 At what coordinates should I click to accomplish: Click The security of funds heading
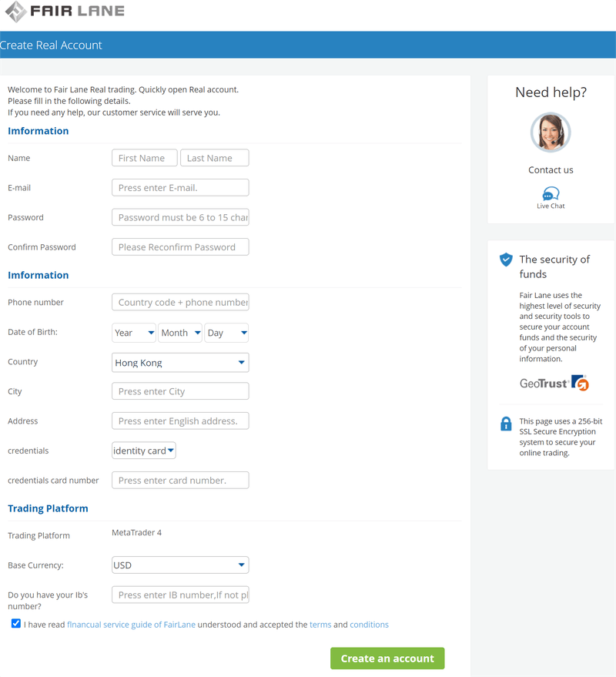point(554,266)
